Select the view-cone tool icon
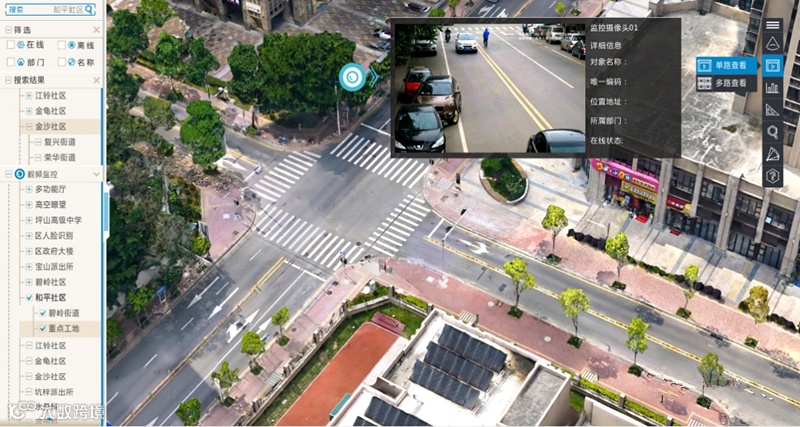 [x=772, y=43]
